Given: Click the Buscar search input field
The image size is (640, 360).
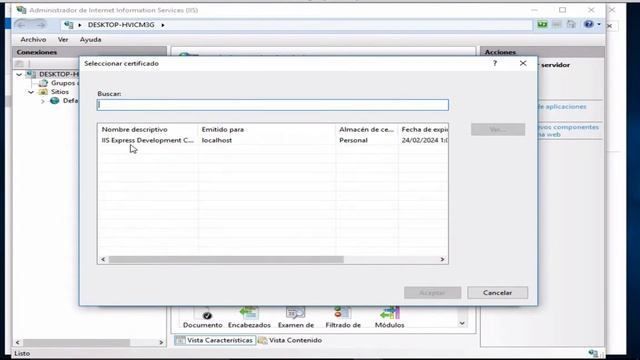Looking at the screenshot, I should point(273,105).
